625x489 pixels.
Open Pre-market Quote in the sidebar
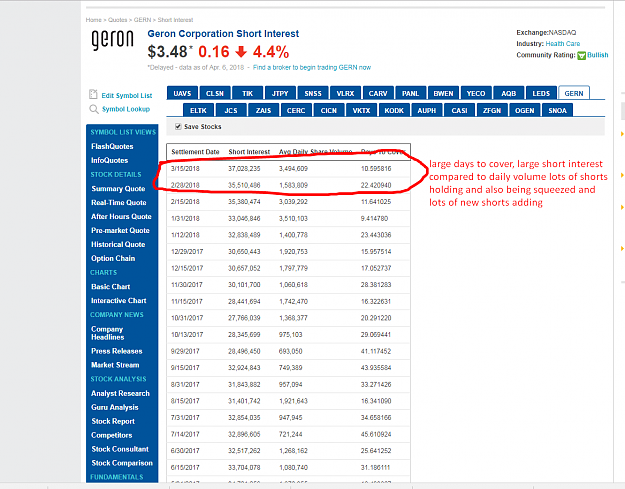pyautogui.click(x=120, y=230)
